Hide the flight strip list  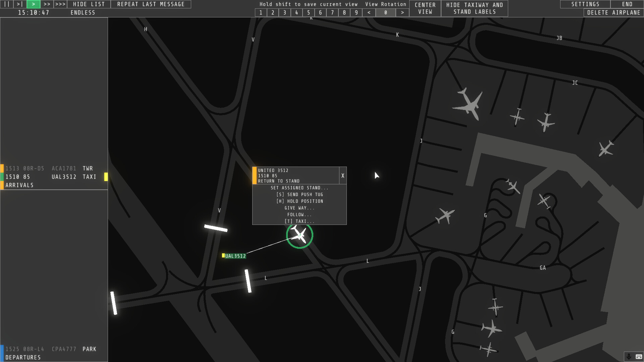[x=88, y=4]
